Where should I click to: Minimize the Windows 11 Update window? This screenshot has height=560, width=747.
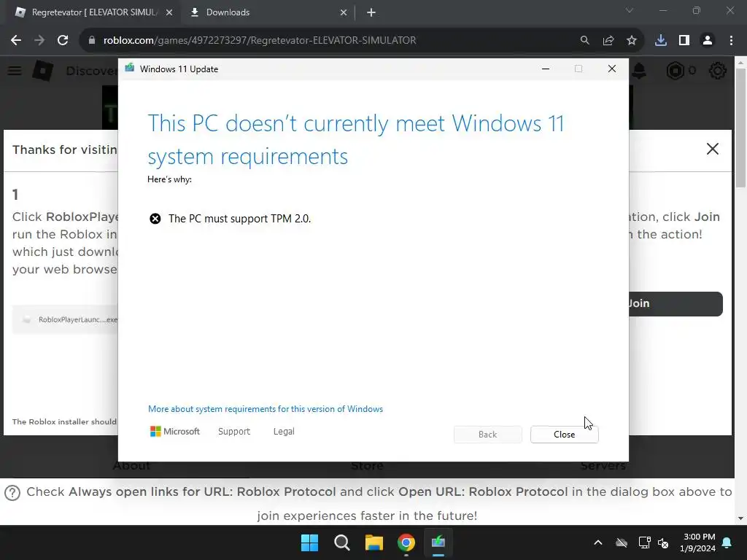[x=546, y=69]
